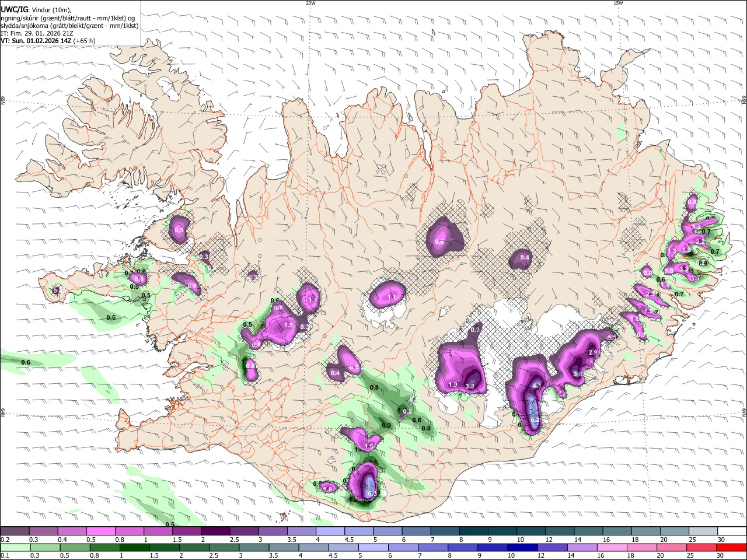The width and height of the screenshot is (747, 560).
Task: Click the light grey 25 swatch, upper legend row
Action: click(x=703, y=531)
